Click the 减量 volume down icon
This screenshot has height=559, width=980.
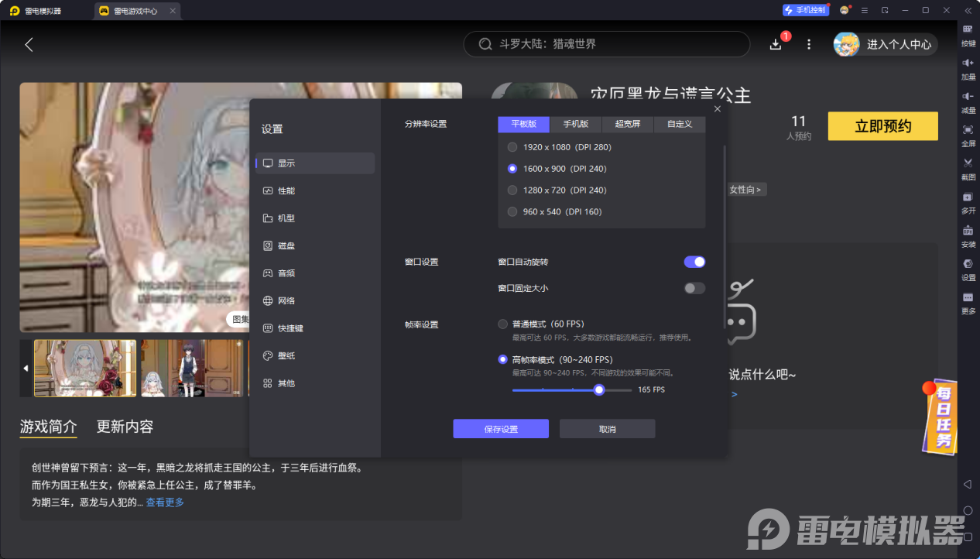coord(968,96)
